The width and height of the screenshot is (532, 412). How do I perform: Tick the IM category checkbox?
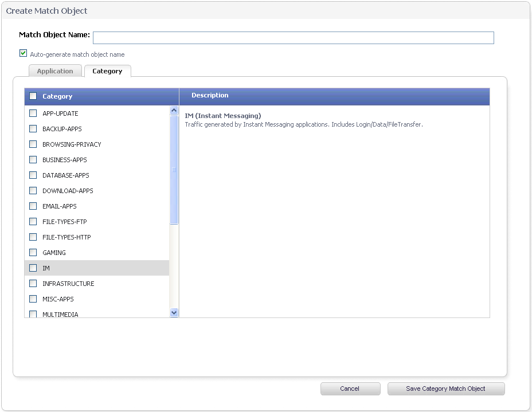pos(33,268)
